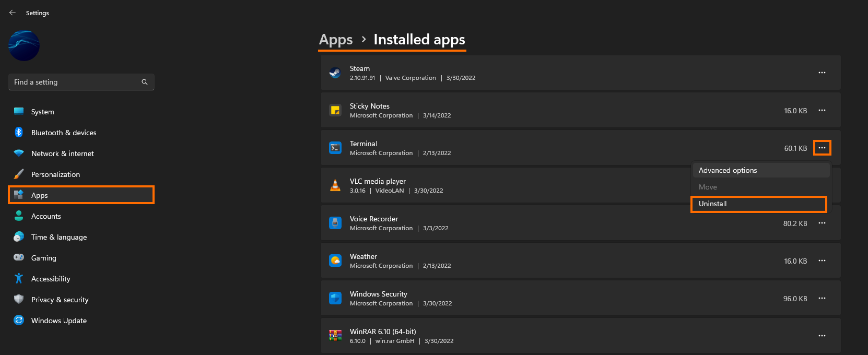Open more options for Windows Security
Screen dimensions: 868x355
822,298
